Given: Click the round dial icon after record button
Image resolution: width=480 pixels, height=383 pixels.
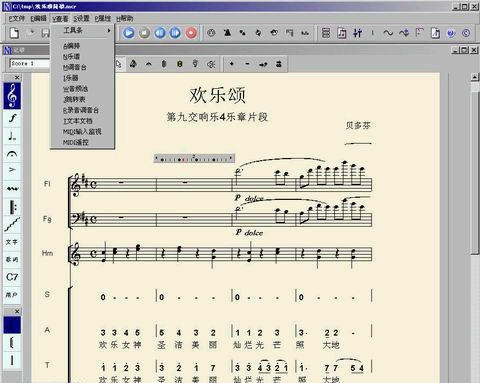Looking at the screenshot, I should pos(211,33).
